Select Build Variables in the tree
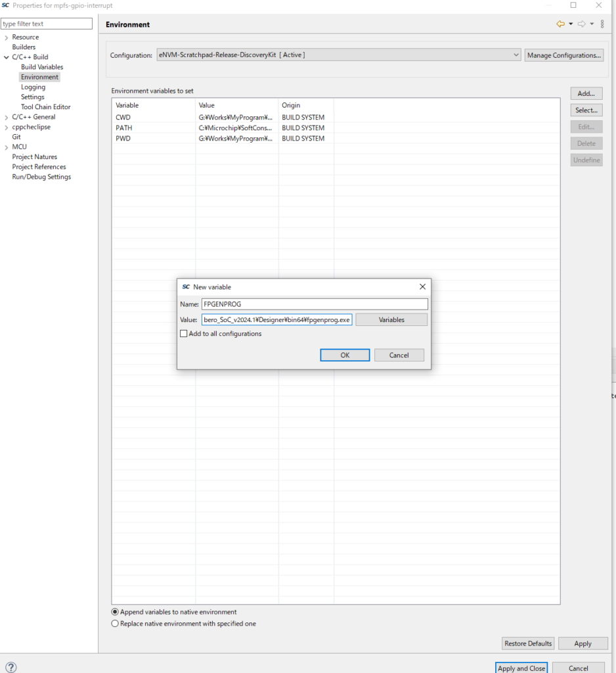 tap(42, 67)
